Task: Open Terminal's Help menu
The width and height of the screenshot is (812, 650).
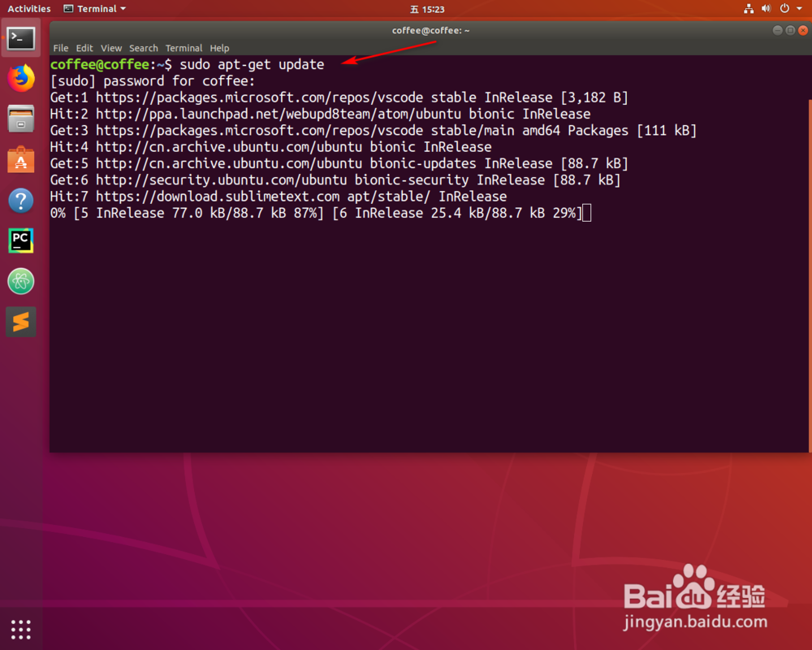Action: coord(219,48)
